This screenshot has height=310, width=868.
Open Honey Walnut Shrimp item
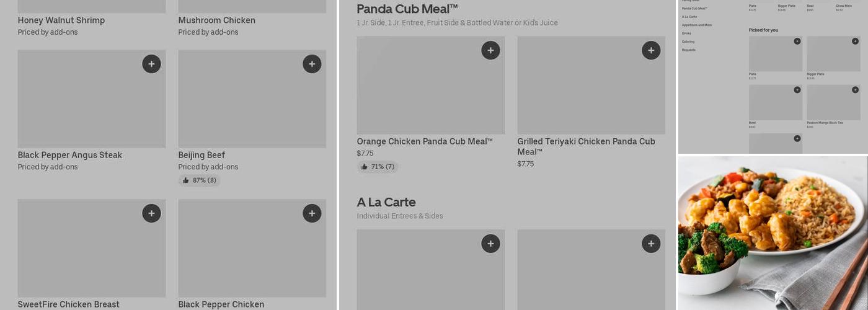61,20
